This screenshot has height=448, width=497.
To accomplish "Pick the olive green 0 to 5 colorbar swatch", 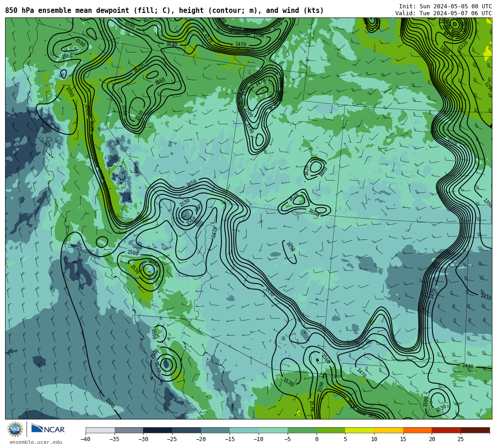I will coord(331,430).
